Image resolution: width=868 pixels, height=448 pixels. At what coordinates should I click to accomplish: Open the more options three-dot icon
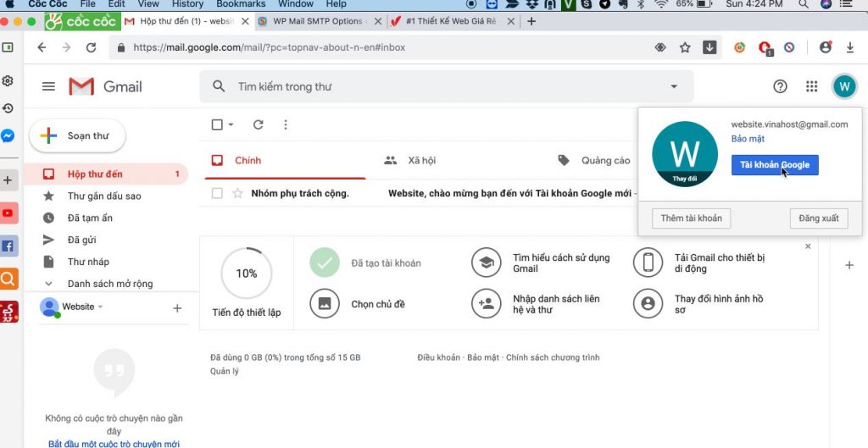285,124
